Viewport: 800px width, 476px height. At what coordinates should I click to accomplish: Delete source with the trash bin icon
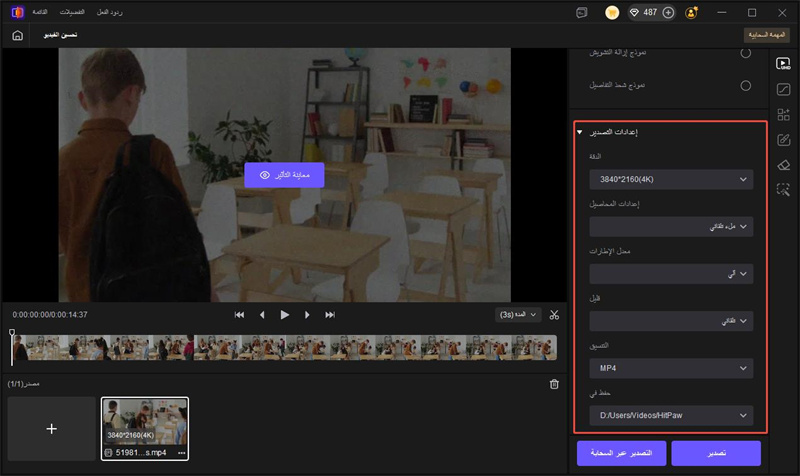554,384
